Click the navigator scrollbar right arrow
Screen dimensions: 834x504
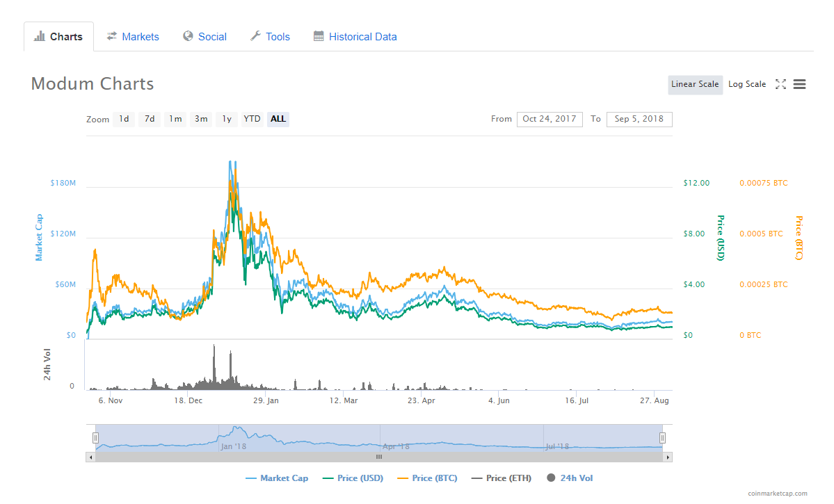click(x=668, y=457)
